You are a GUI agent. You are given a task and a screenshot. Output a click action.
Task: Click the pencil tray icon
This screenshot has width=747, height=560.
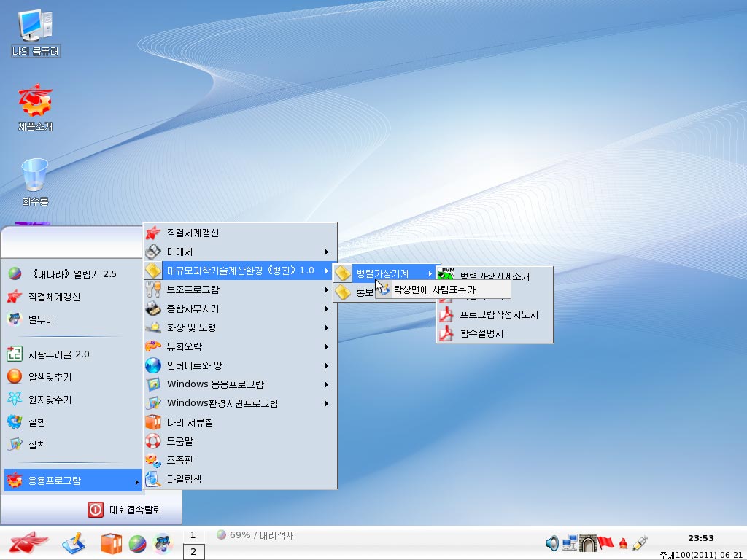click(640, 542)
